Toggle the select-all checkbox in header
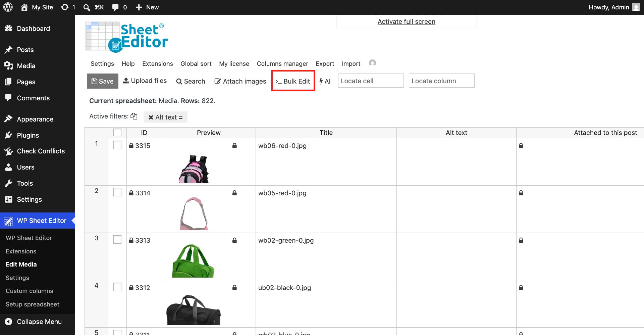The width and height of the screenshot is (644, 335). [117, 133]
